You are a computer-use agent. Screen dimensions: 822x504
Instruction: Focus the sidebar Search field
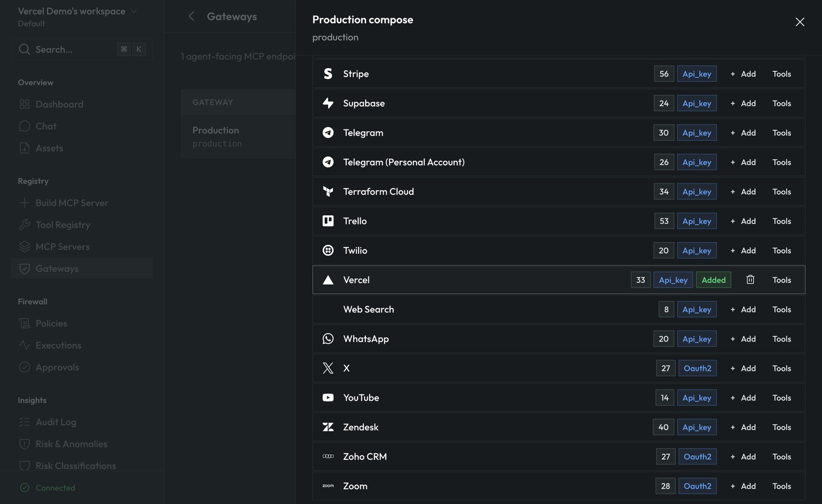coord(82,49)
